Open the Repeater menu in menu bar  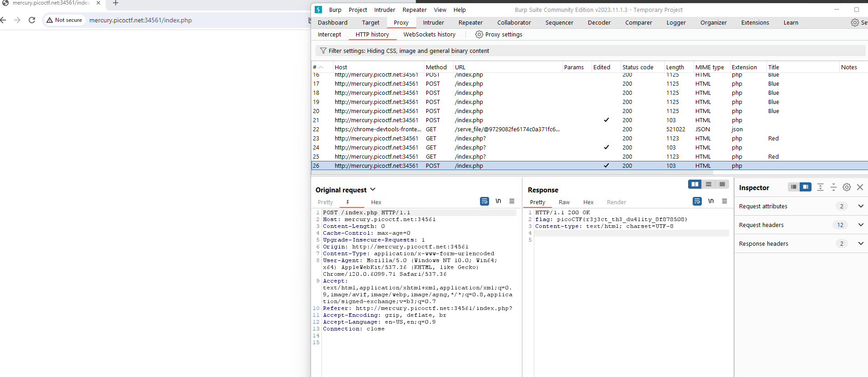pyautogui.click(x=414, y=10)
